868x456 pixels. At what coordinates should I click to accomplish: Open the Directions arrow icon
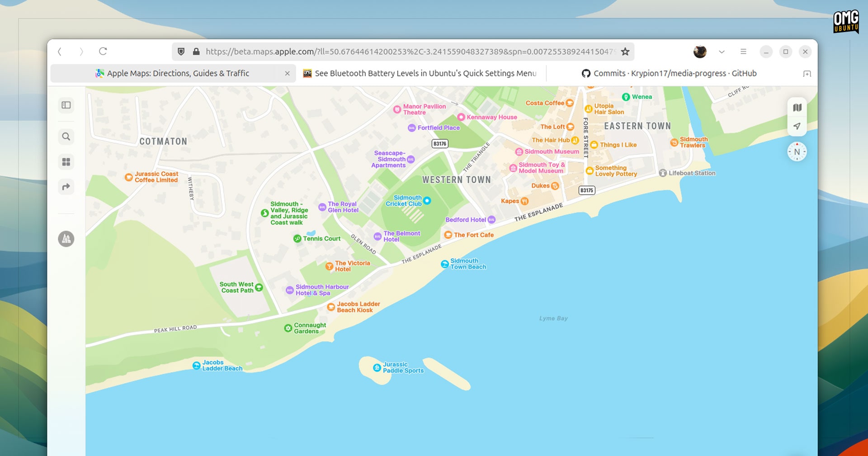[x=66, y=186]
